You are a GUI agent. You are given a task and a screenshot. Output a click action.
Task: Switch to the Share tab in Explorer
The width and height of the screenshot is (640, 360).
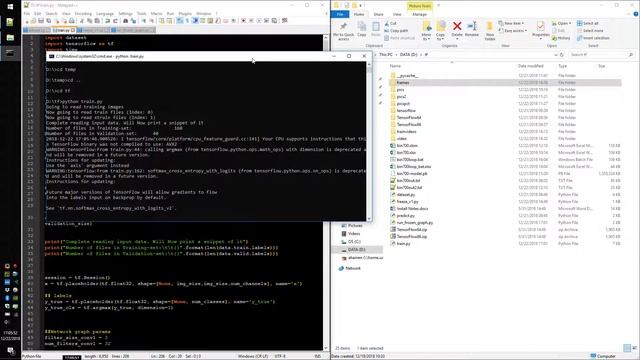click(378, 14)
